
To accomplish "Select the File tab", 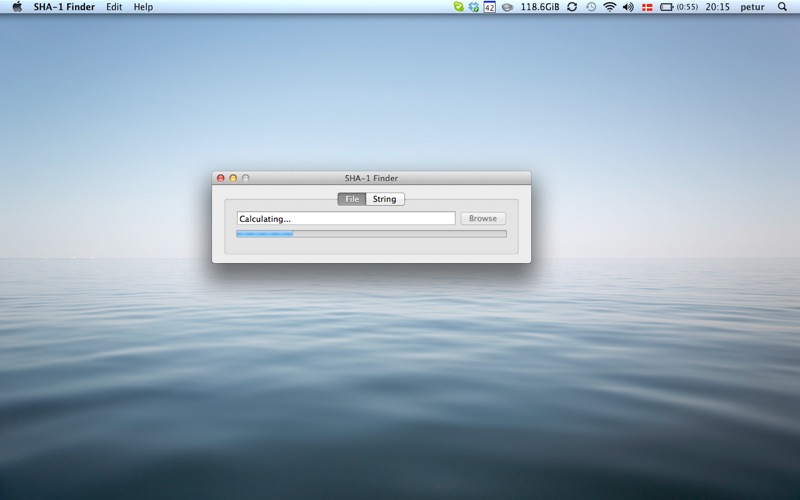I will pos(352,199).
